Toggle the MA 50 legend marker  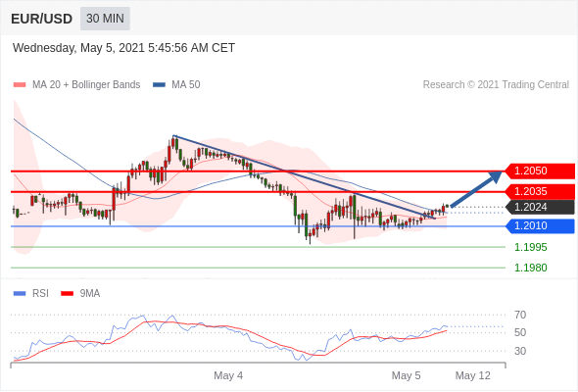coord(159,85)
